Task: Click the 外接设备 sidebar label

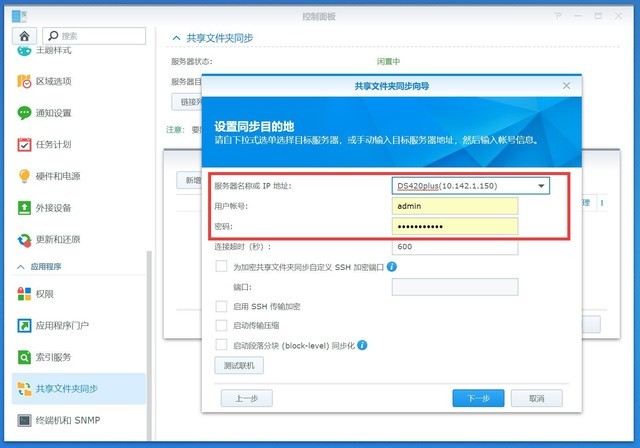Action: coord(53,208)
